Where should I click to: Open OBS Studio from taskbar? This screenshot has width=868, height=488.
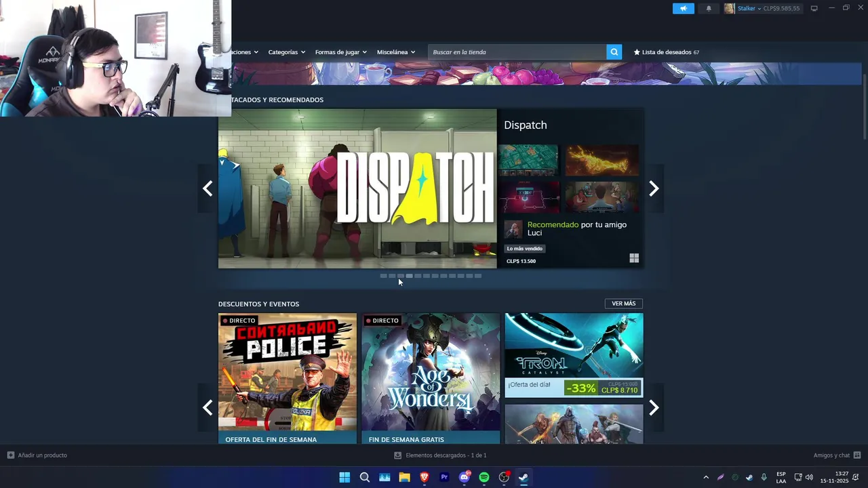coord(504,477)
